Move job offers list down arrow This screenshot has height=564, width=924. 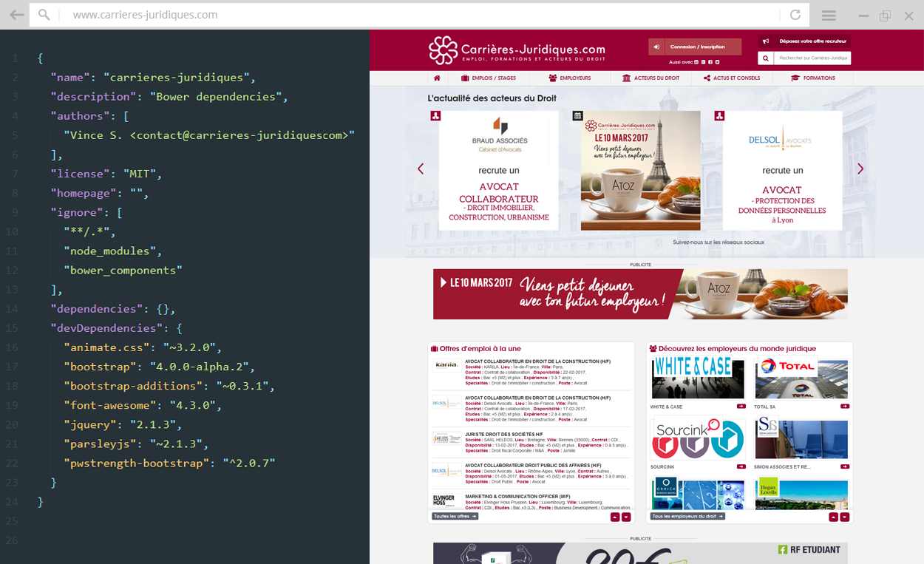pyautogui.click(x=626, y=517)
